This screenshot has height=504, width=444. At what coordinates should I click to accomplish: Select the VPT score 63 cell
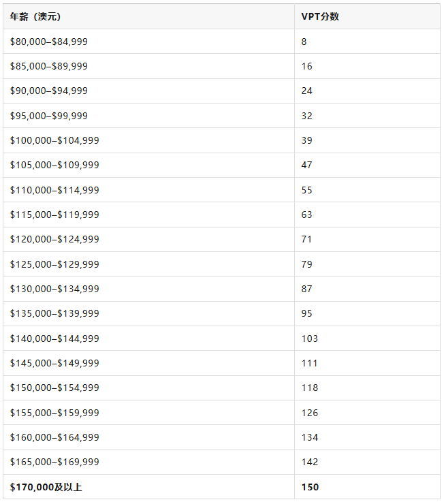367,215
